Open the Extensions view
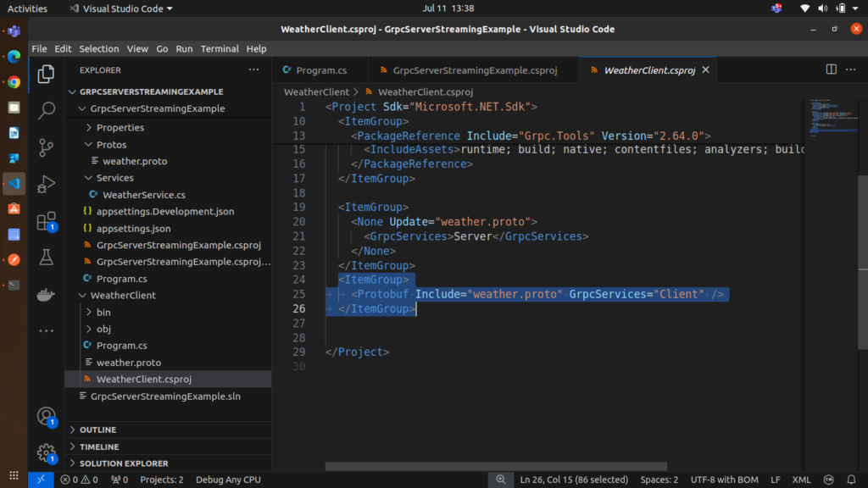This screenshot has height=488, width=868. click(x=47, y=221)
